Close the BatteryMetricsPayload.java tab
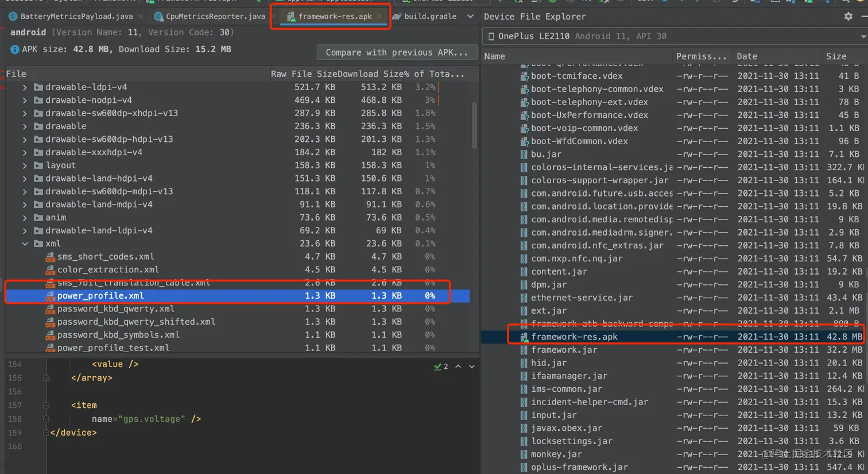Image resolution: width=868 pixels, height=474 pixels. (x=141, y=17)
